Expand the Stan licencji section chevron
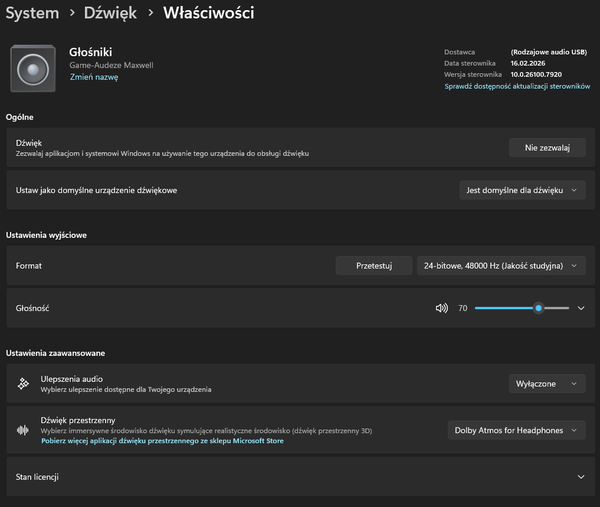This screenshot has width=600, height=507. pyautogui.click(x=581, y=477)
